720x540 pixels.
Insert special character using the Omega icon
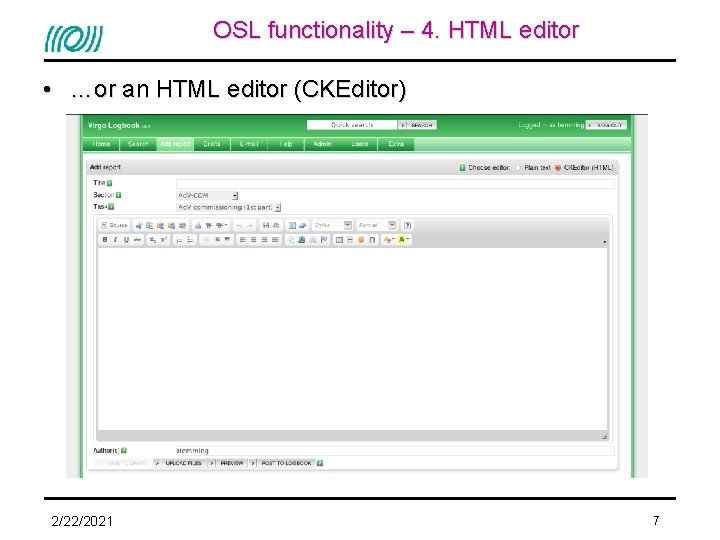click(x=372, y=240)
